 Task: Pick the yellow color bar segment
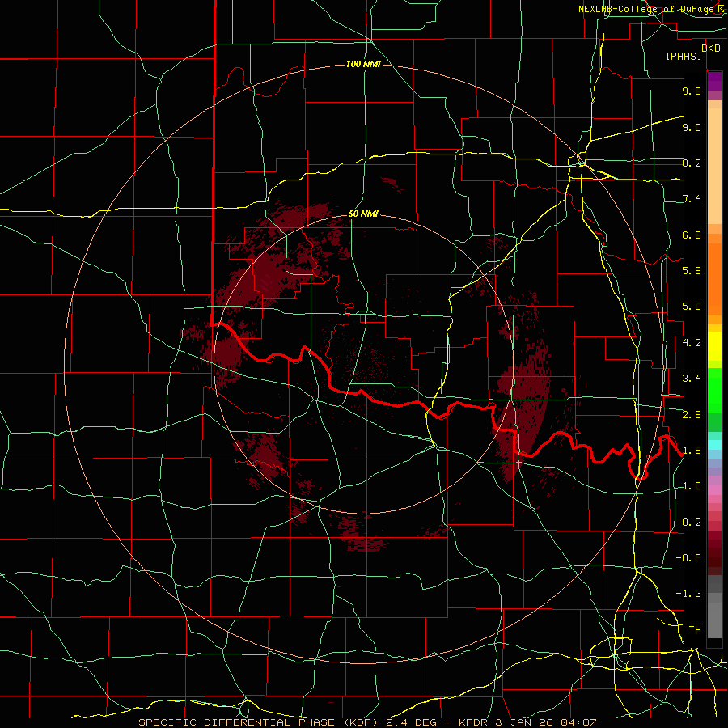point(714,346)
